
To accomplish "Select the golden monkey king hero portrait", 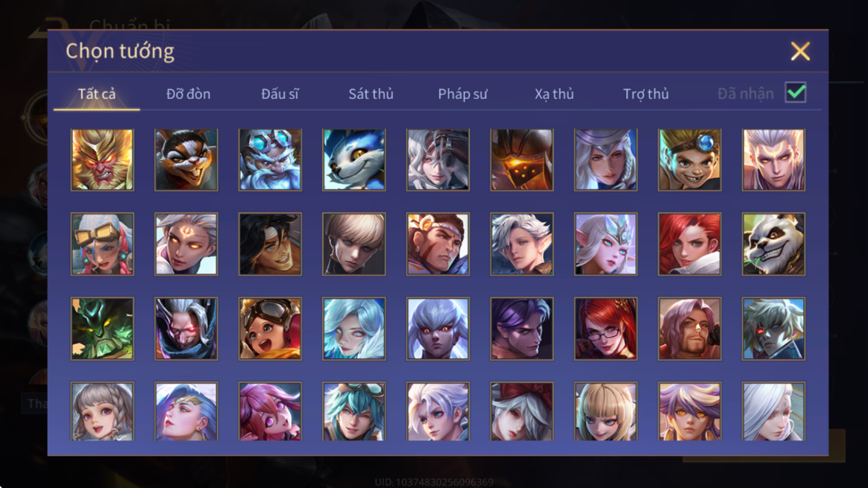I will click(102, 160).
